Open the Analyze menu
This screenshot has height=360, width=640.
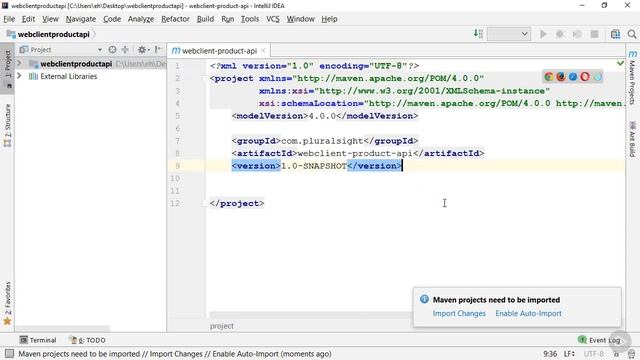tap(141, 19)
